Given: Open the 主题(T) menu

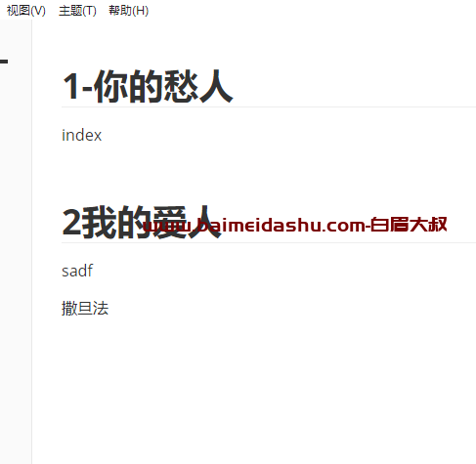Looking at the screenshot, I should [x=77, y=11].
